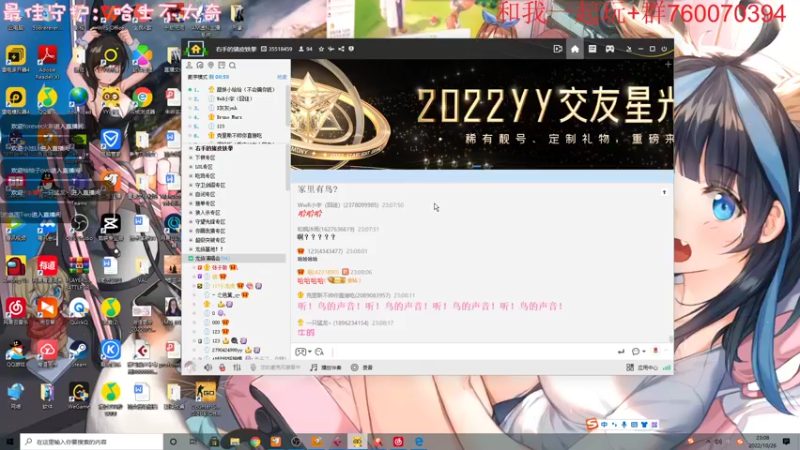
Task: Expand the 守望先锋专区 sub-channel
Action: click(191, 222)
